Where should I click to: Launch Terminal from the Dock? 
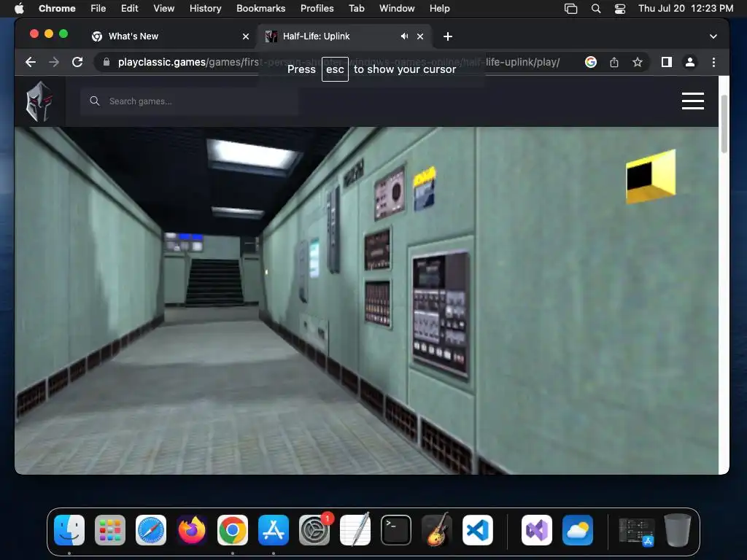(x=396, y=530)
